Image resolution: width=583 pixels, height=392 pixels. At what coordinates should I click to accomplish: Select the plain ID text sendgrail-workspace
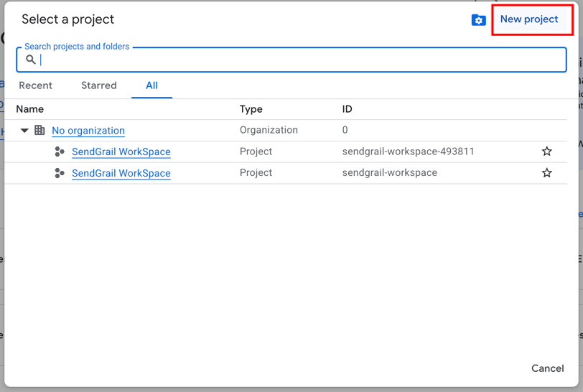coord(390,173)
